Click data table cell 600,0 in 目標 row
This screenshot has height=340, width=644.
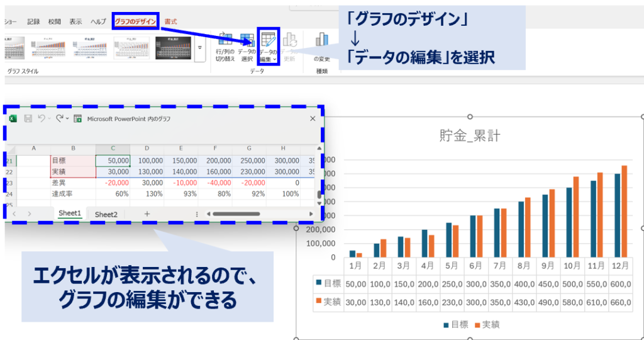(620, 283)
